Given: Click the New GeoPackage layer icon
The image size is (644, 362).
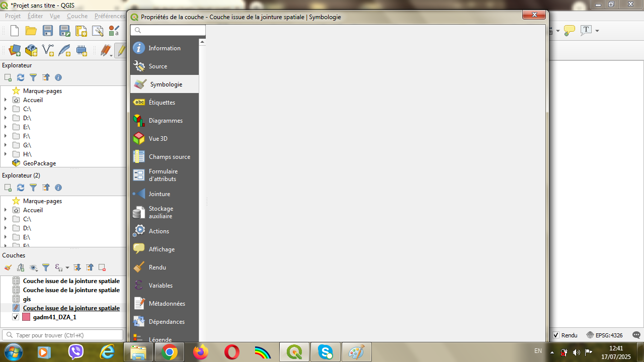Looking at the screenshot, I should tap(31, 50).
